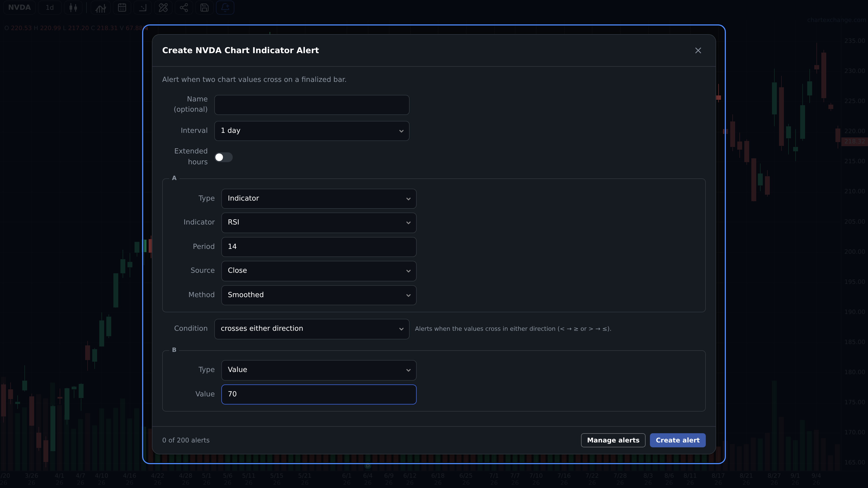This screenshot has height=488, width=868.
Task: Open the indicators chart icon
Action: click(x=100, y=7)
